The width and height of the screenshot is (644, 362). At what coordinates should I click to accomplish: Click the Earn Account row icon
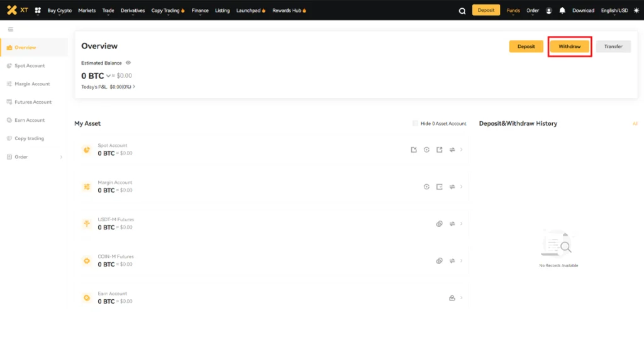(87, 297)
